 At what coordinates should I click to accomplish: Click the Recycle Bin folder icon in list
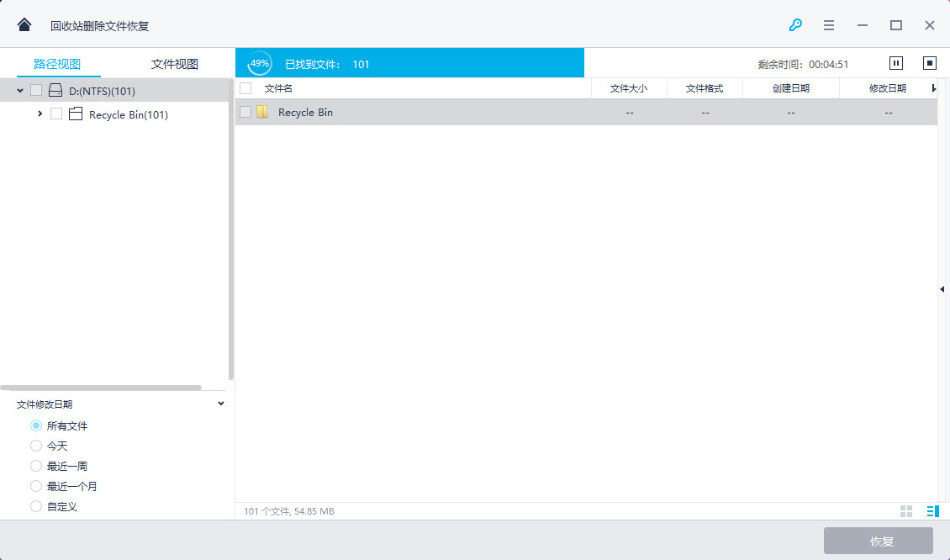(x=262, y=112)
